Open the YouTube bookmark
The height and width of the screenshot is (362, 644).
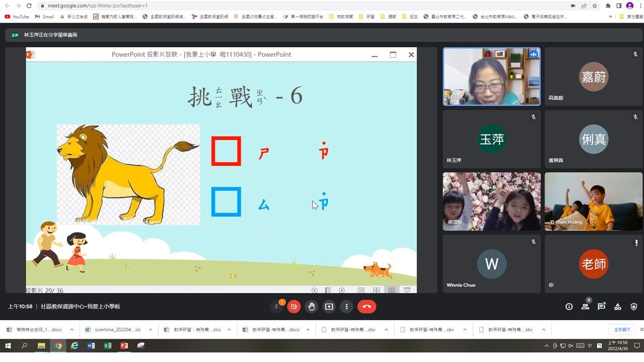point(17,17)
